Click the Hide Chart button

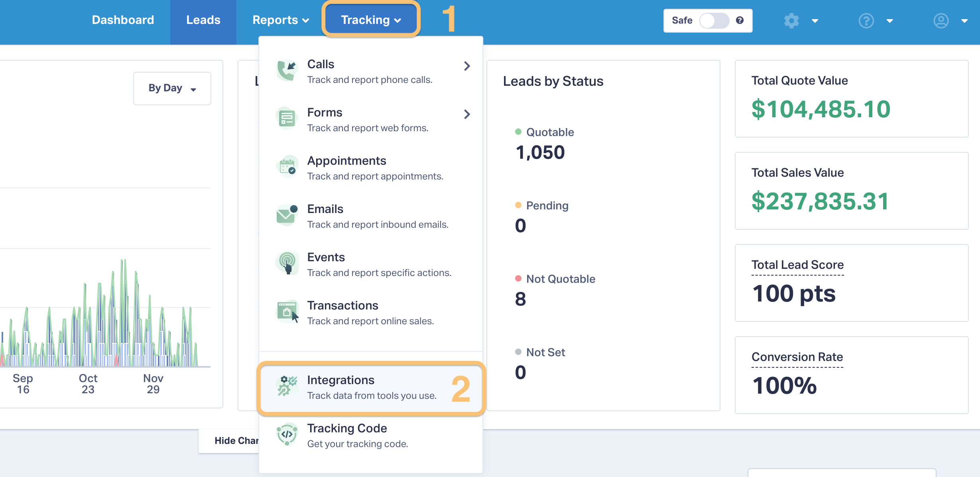[229, 441]
